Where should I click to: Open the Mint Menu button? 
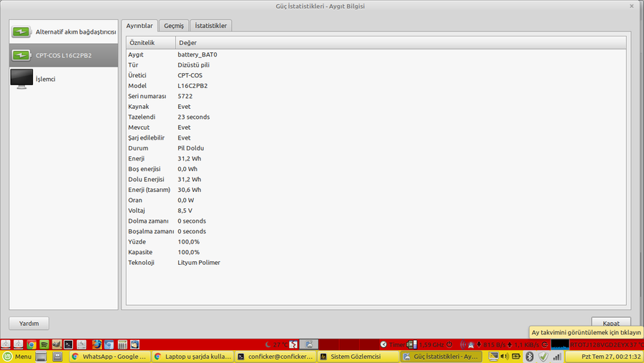click(17, 357)
